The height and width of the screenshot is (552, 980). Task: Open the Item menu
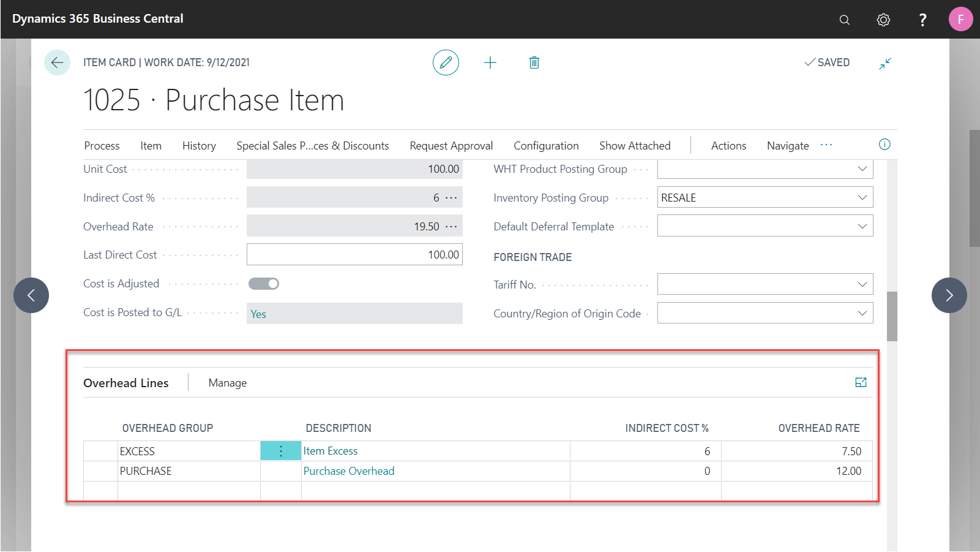(151, 146)
